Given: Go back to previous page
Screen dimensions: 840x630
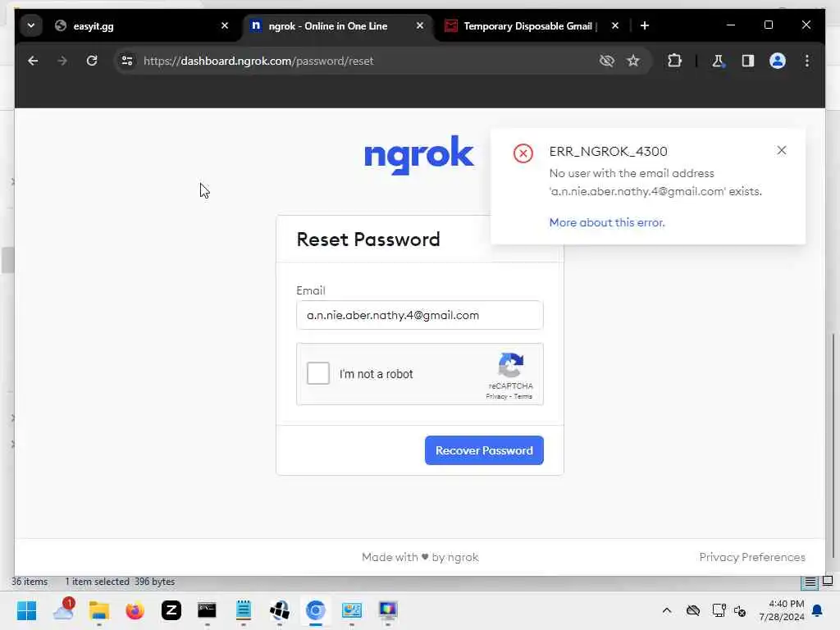Looking at the screenshot, I should click(33, 61).
